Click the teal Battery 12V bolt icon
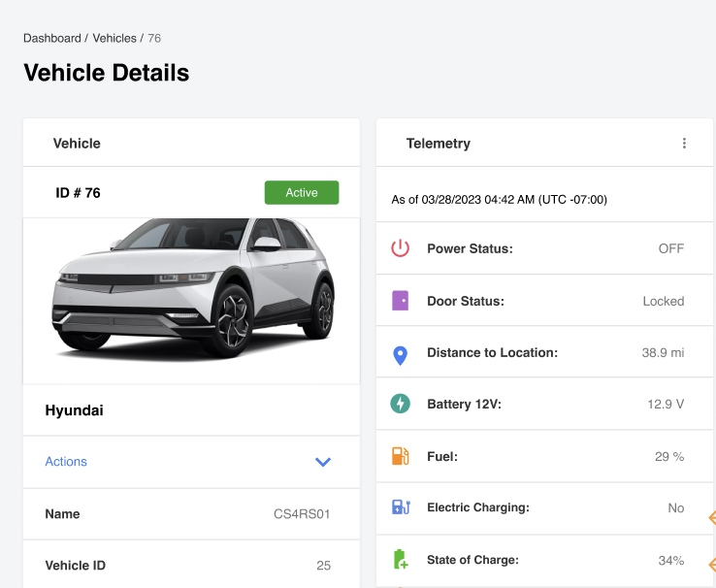 click(400, 404)
